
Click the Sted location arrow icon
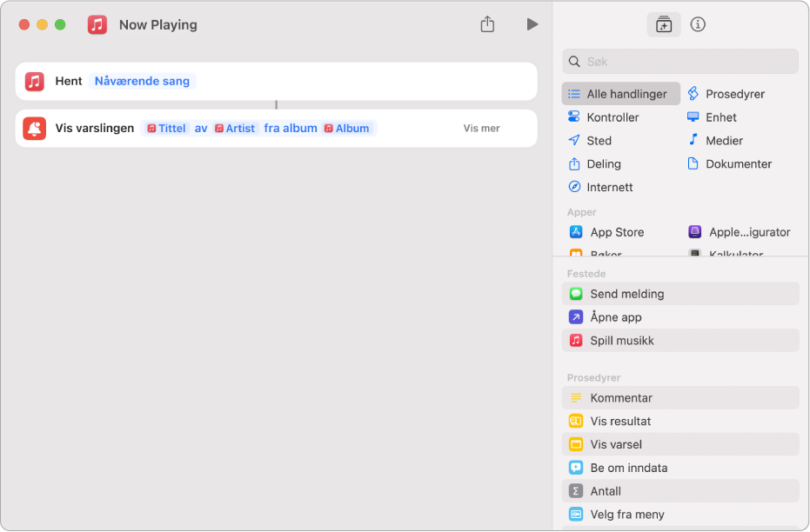click(574, 140)
